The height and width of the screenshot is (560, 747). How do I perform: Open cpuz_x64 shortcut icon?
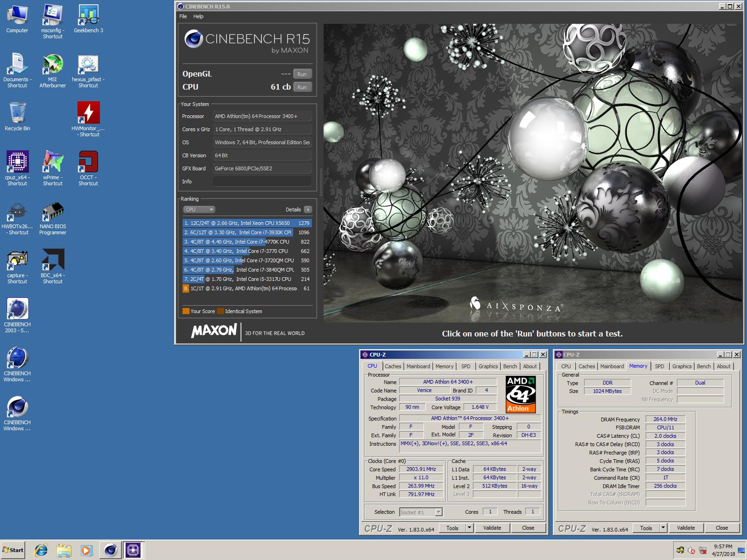17,168
